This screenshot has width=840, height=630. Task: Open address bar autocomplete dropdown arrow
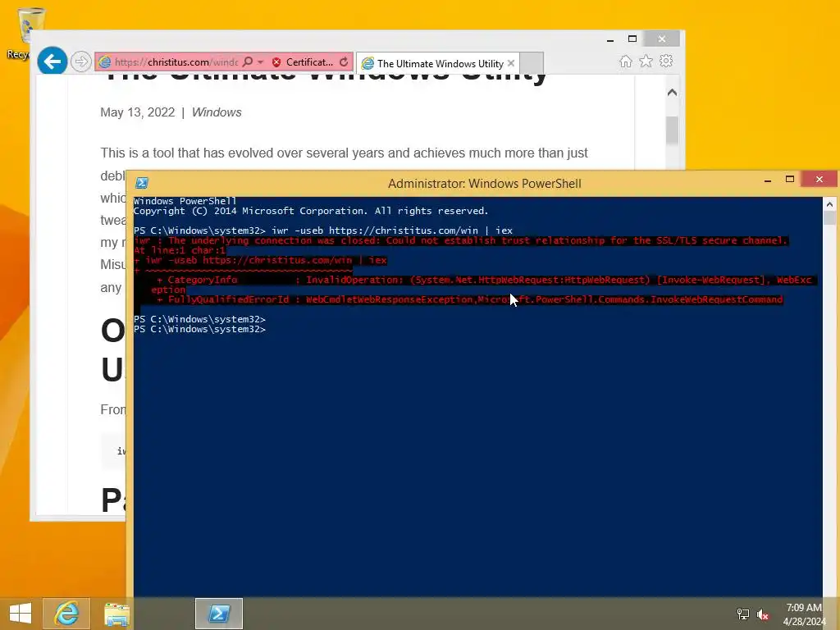[260, 62]
